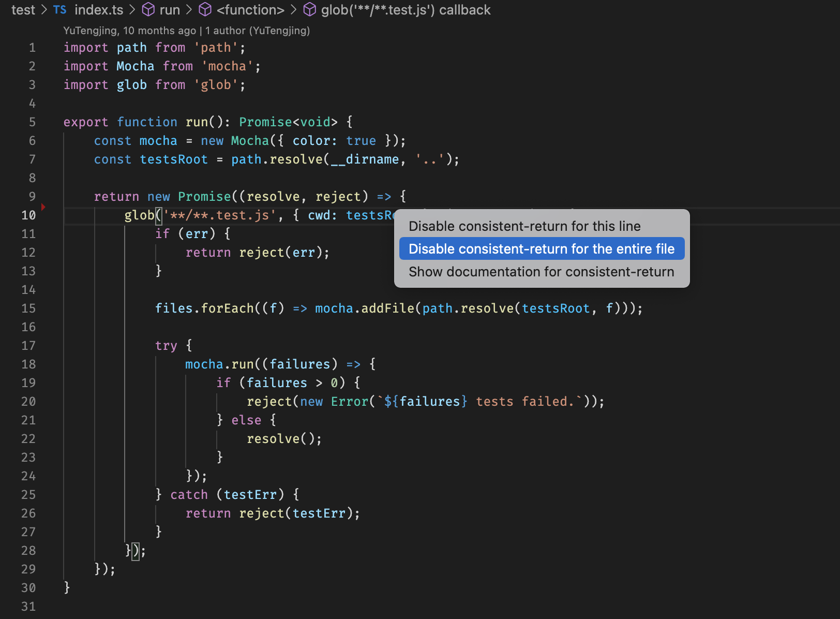Click "Show documentation for consistent-return"
Viewport: 840px width, 619px height.
tap(541, 271)
